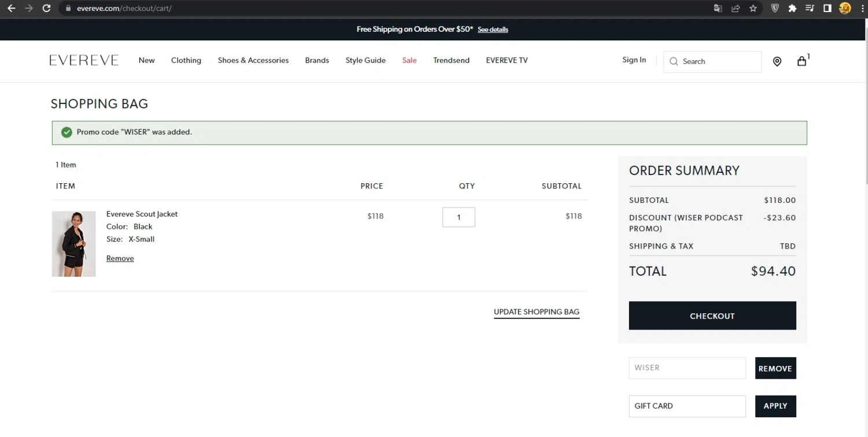Viewport: 868px width, 437px height.
Task: Click the "1 Item" count text
Action: coord(66,165)
